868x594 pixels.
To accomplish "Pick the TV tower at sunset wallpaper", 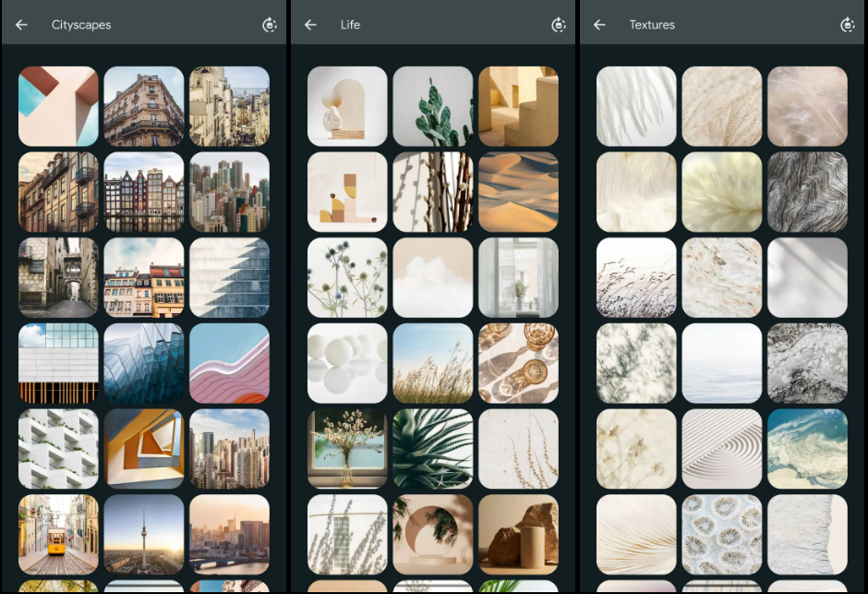I will tap(144, 534).
